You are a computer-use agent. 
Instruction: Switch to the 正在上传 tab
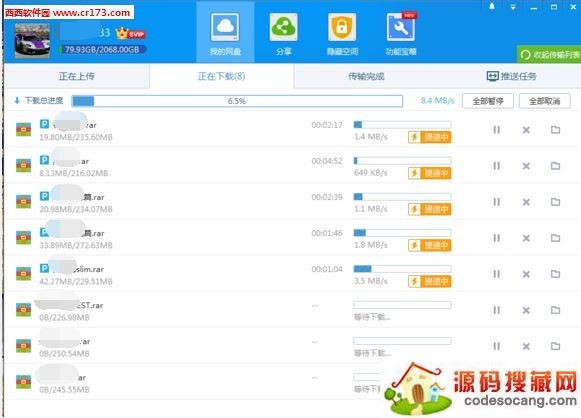pyautogui.click(x=77, y=76)
